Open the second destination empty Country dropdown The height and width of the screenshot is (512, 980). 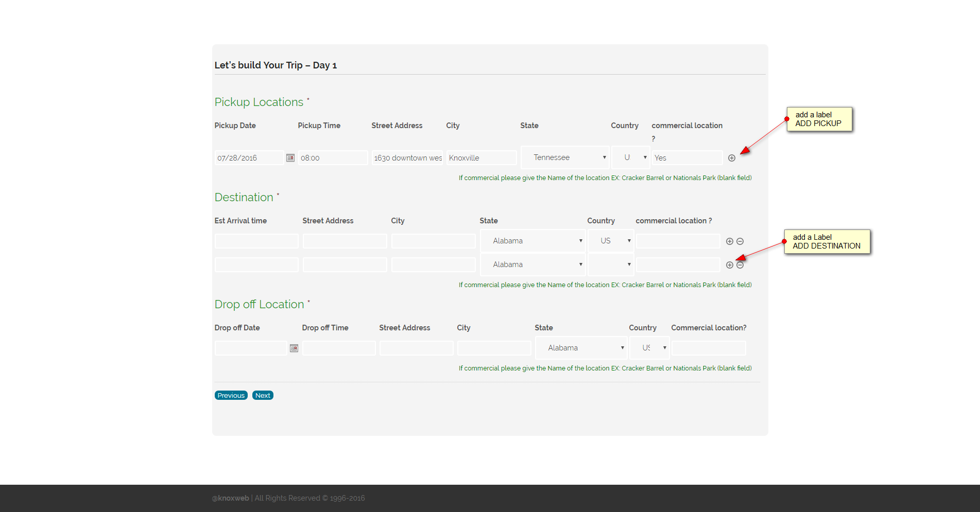click(x=611, y=264)
